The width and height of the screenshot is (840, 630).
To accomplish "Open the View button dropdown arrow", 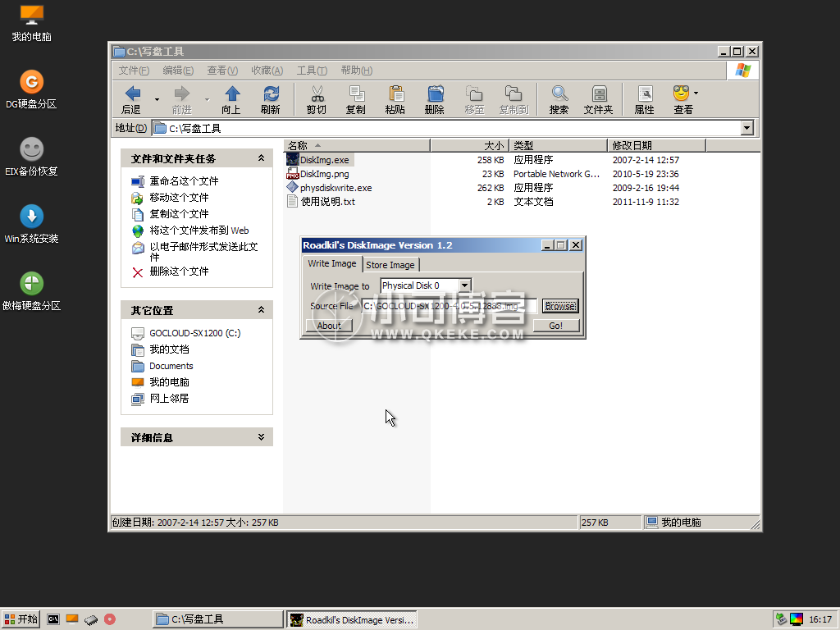I will 696,94.
